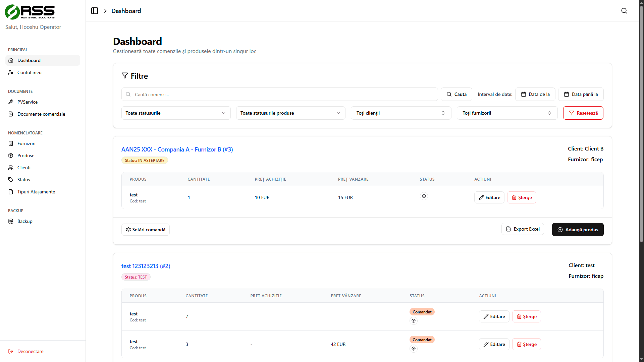Expand Toți clienții combo box
The width and height of the screenshot is (644, 362).
pos(401,113)
